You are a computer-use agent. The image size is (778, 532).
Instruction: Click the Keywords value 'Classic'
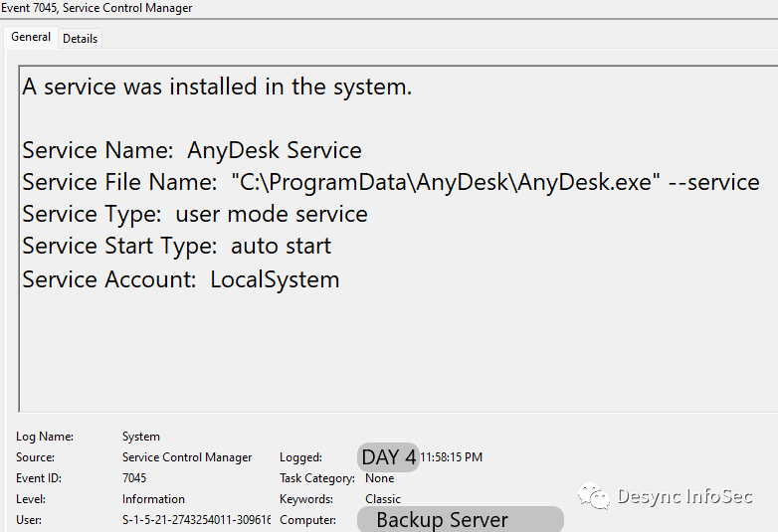point(383,499)
